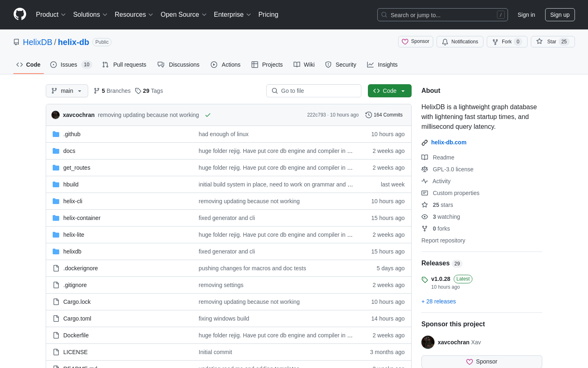The height and width of the screenshot is (368, 588).
Task: Click the hbuild folder icon
Action: click(x=56, y=184)
